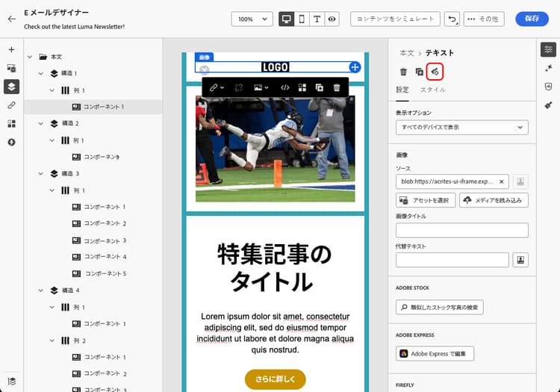Collapse the 構造 1 tree node
The height and width of the screenshot is (392, 560).
(41, 73)
